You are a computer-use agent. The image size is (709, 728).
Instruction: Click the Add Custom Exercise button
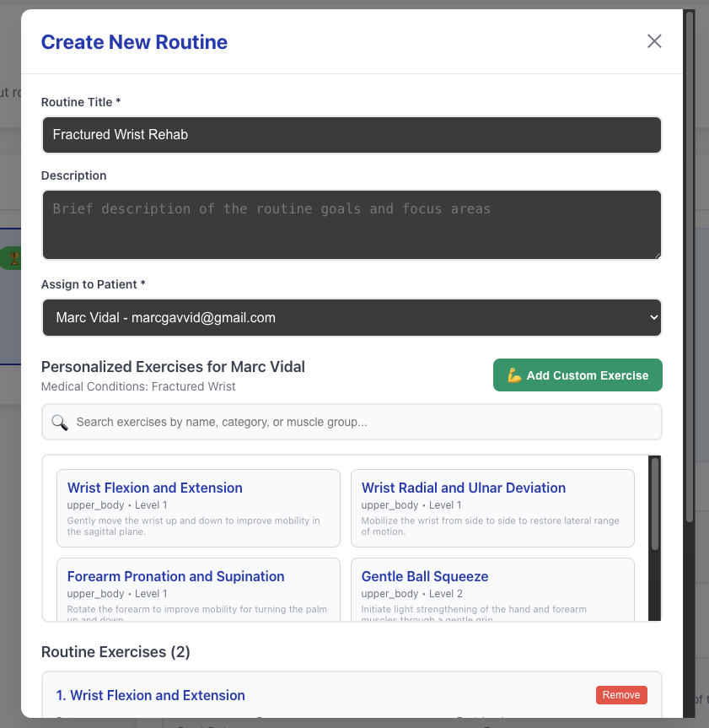click(x=577, y=375)
